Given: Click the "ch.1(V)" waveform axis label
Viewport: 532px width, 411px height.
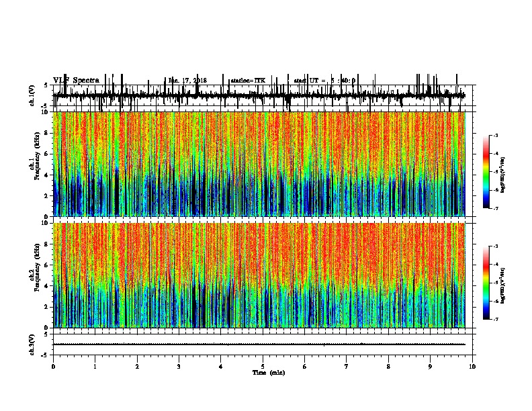Looking at the screenshot, I should point(32,95).
